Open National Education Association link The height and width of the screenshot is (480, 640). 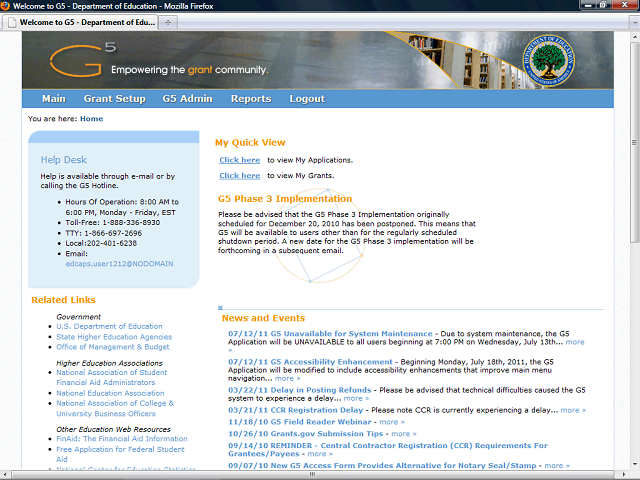(x=110, y=393)
